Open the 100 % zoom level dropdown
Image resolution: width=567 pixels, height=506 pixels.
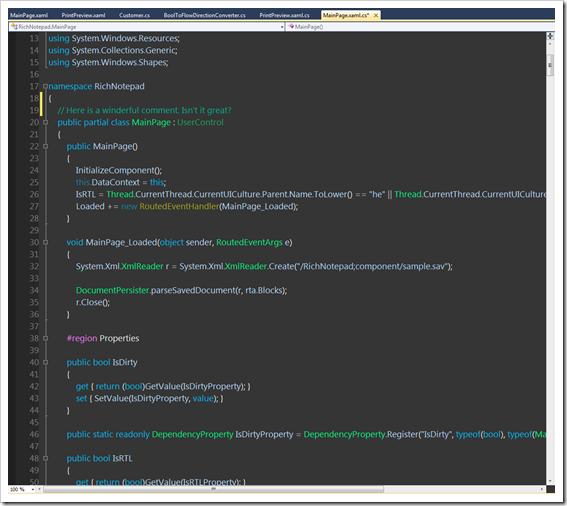(33, 489)
